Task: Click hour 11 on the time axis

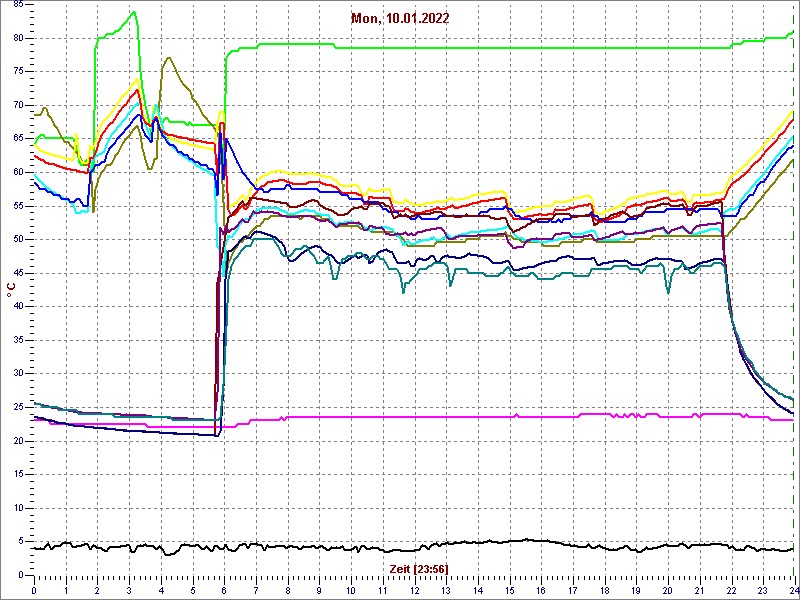Action: 382,589
